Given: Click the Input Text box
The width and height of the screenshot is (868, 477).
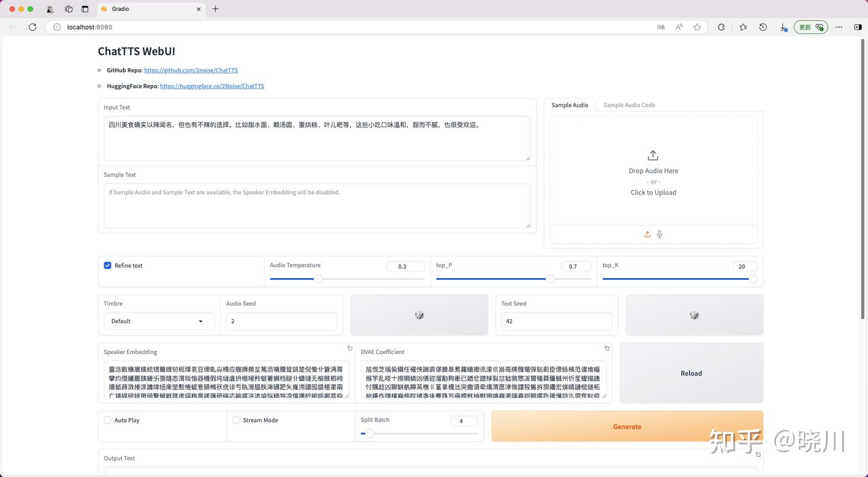Looking at the screenshot, I should click(x=317, y=139).
